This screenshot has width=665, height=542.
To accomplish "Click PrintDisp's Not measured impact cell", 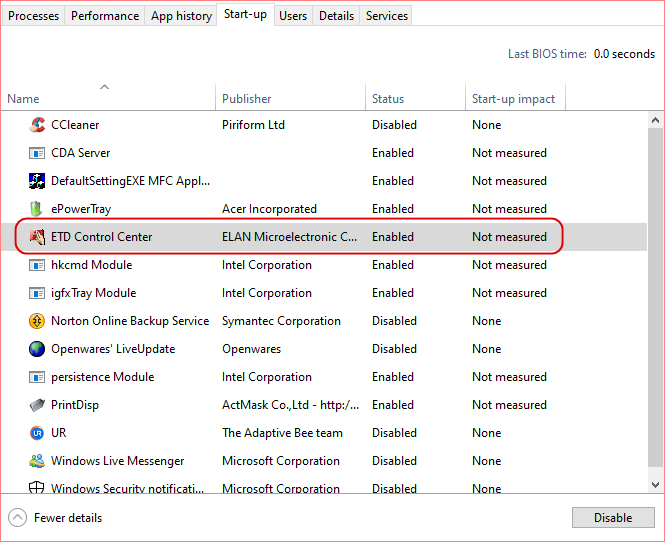I will (509, 405).
